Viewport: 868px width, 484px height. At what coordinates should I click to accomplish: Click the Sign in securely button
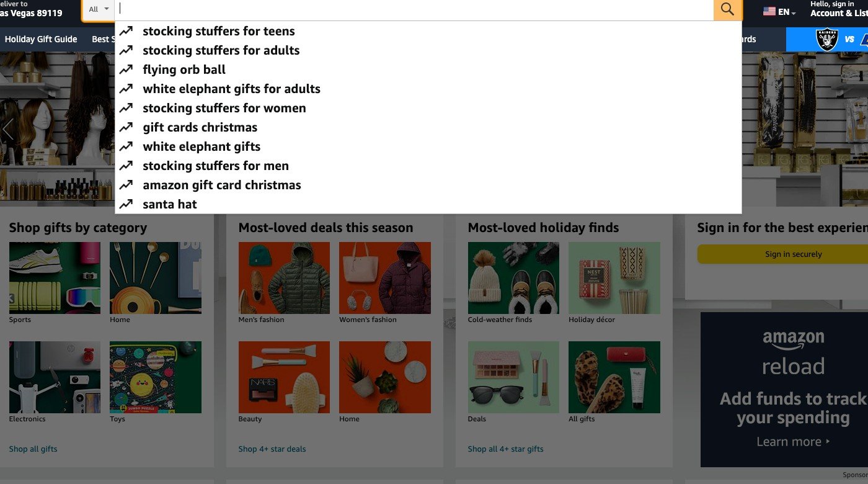[793, 254]
